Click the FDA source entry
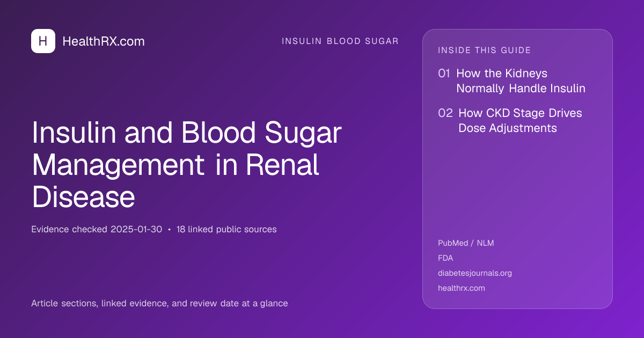644x338 pixels. [x=445, y=258]
